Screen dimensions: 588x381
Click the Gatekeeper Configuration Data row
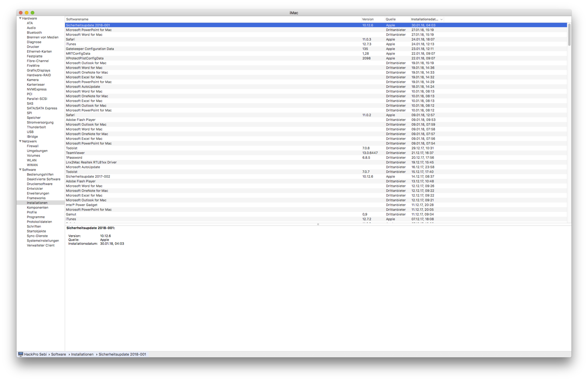[x=316, y=49]
